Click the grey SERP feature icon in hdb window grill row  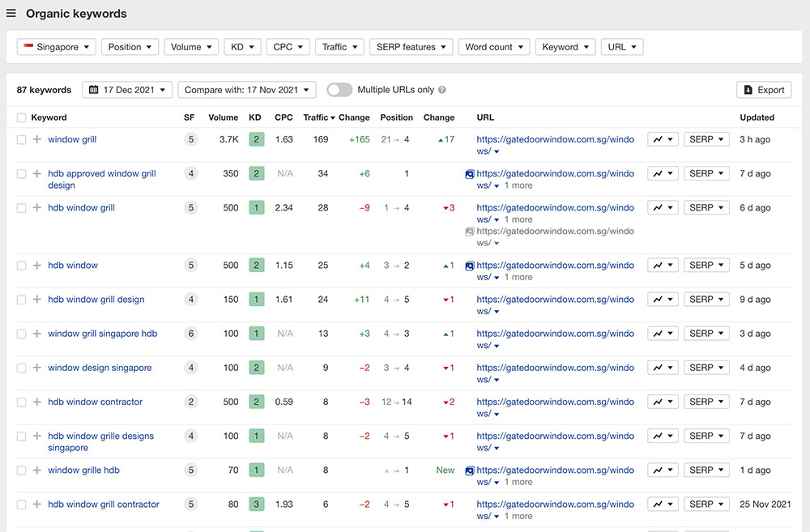point(470,232)
